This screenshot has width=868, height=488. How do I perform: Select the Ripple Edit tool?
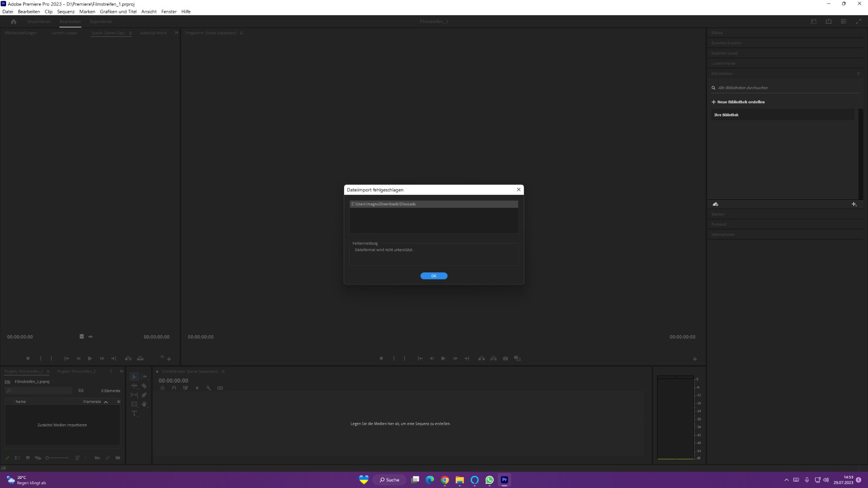pyautogui.click(x=134, y=386)
